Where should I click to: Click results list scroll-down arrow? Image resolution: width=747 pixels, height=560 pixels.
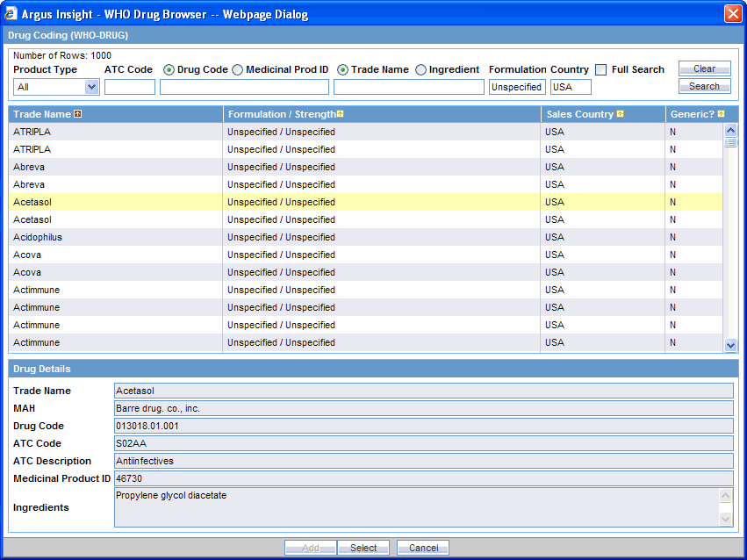(730, 345)
